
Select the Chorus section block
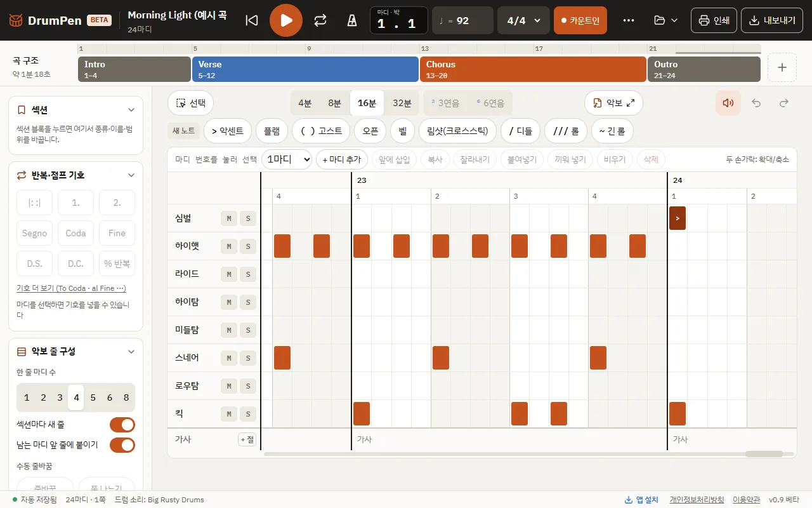coord(533,69)
